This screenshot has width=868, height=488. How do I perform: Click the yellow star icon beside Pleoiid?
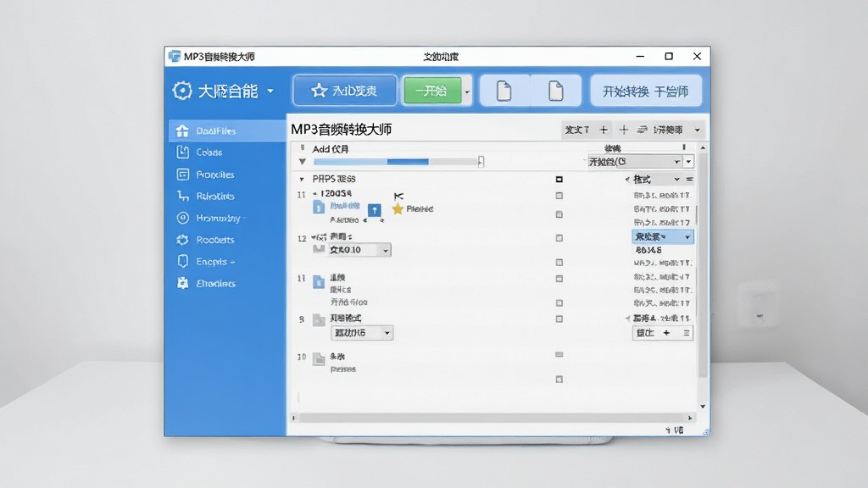398,208
